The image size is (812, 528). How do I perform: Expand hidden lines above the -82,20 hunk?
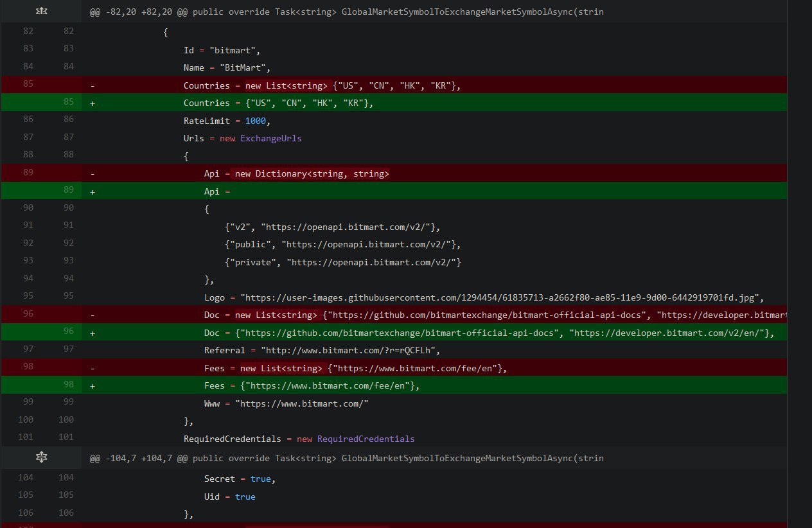pyautogui.click(x=41, y=12)
